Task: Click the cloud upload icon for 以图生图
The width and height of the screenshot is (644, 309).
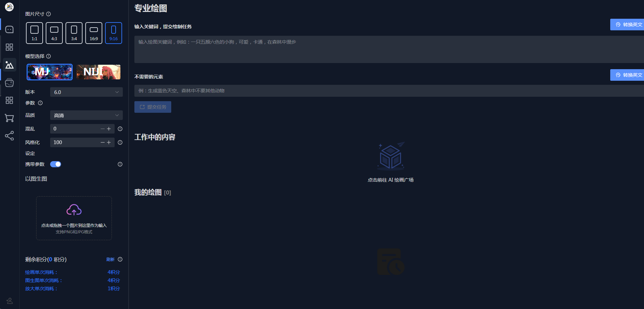Action: pyautogui.click(x=74, y=210)
